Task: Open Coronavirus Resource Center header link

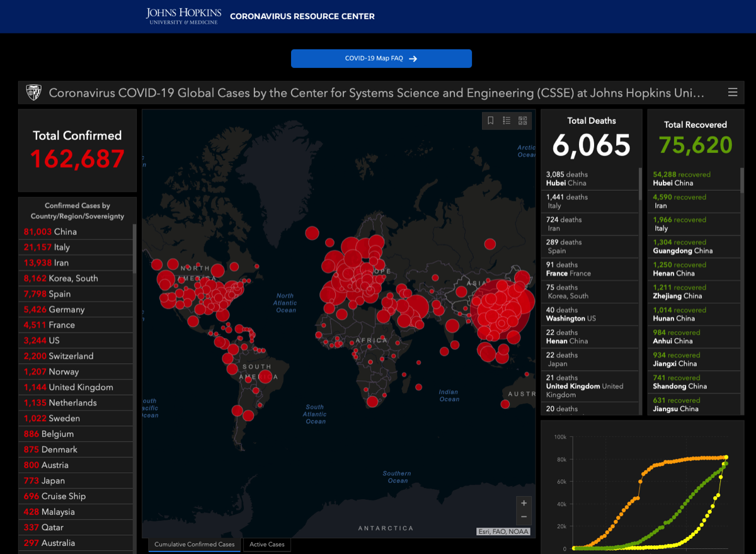Action: [302, 16]
